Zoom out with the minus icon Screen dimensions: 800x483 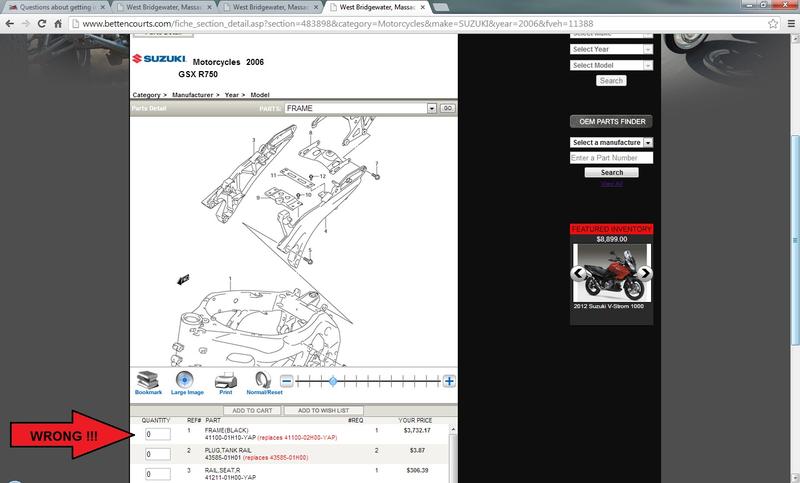(287, 381)
